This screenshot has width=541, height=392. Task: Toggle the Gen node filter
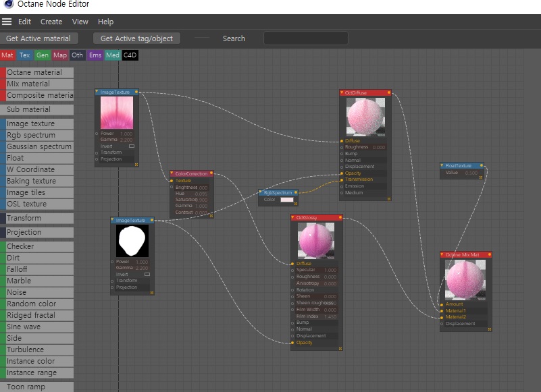click(43, 55)
